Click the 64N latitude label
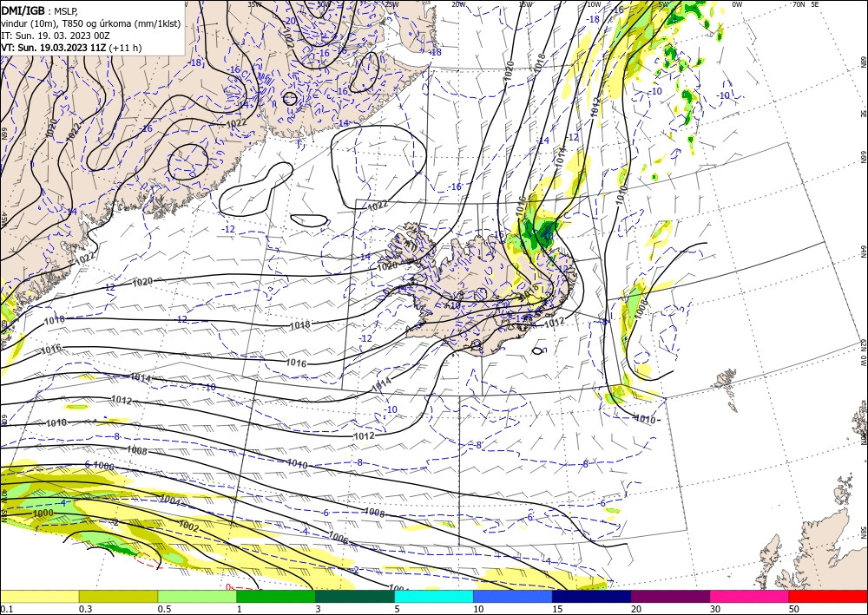The width and height of the screenshot is (868, 615). 863,252
